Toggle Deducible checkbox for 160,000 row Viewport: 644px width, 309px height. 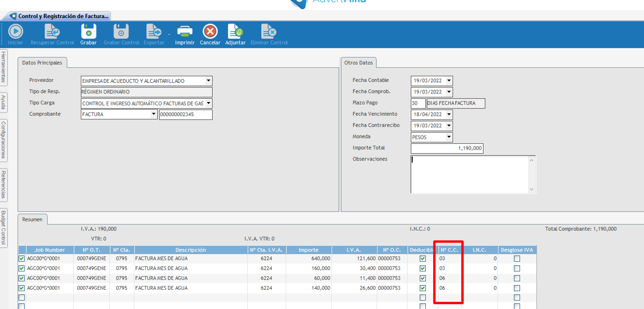coord(423,268)
